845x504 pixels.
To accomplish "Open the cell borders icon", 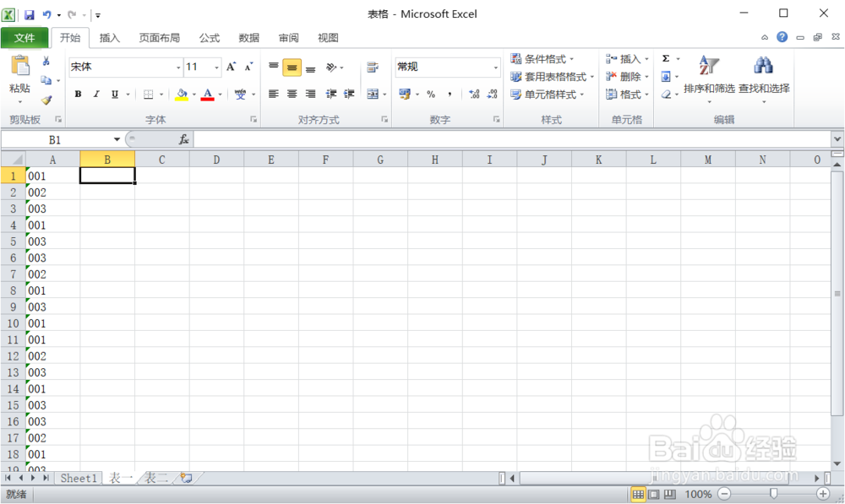I will 148,95.
